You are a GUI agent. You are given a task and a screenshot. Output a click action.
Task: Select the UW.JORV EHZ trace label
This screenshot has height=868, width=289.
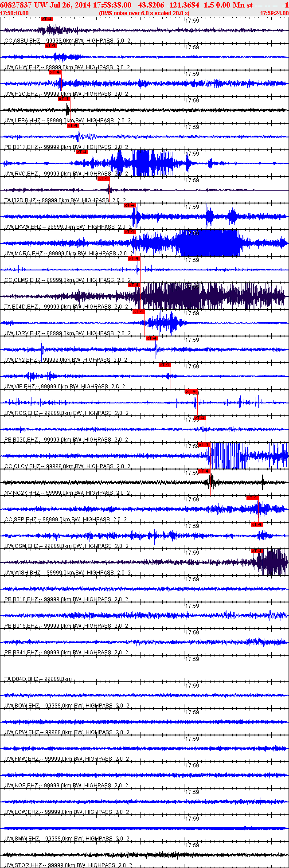(x=67, y=333)
